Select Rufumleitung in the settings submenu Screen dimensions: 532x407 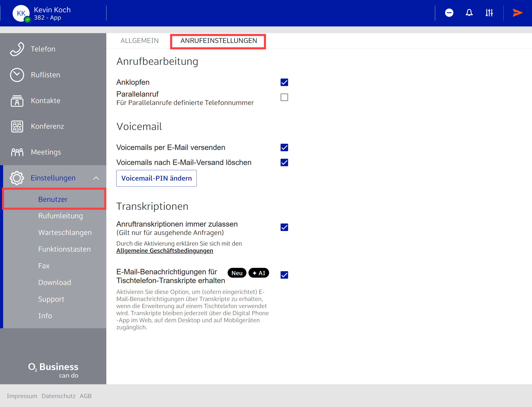(x=60, y=216)
